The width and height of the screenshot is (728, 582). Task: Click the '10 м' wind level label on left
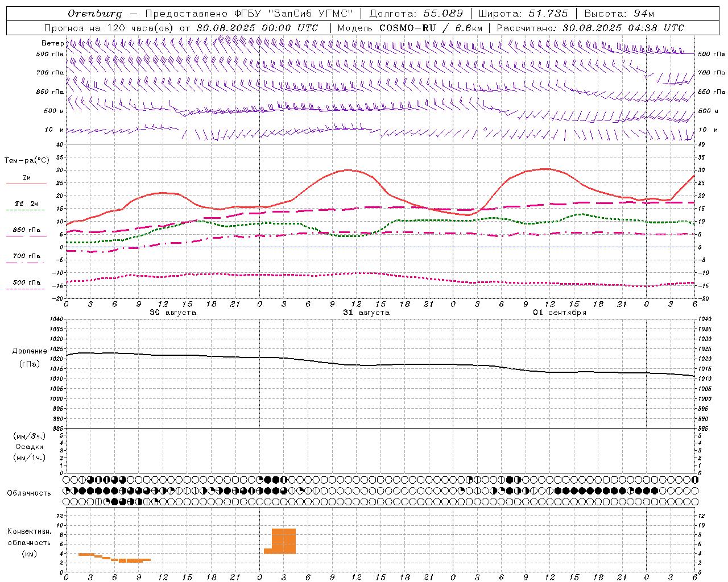[x=54, y=130]
